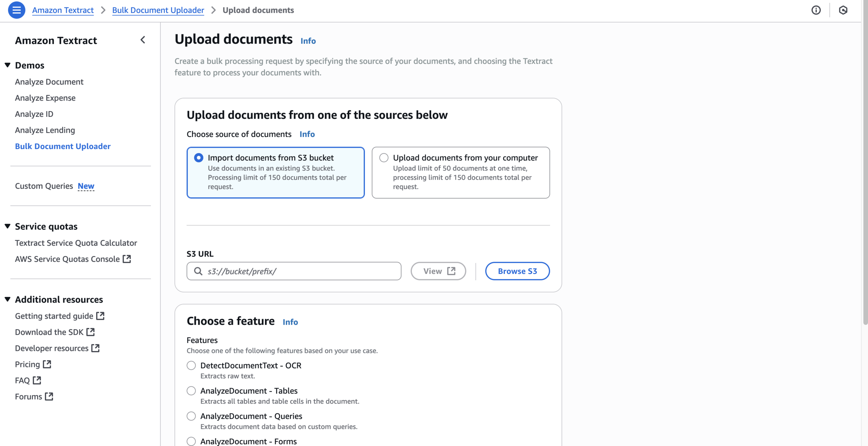Viewport: 868px width, 446px height.
Task: Open Analyze Expense in sidebar
Action: pos(45,98)
